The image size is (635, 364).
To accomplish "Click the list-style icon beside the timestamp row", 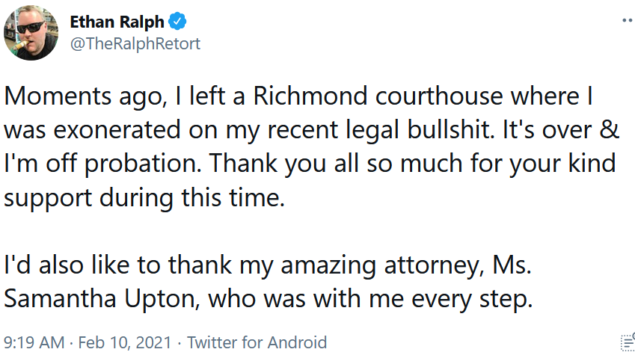I will coord(628,342).
